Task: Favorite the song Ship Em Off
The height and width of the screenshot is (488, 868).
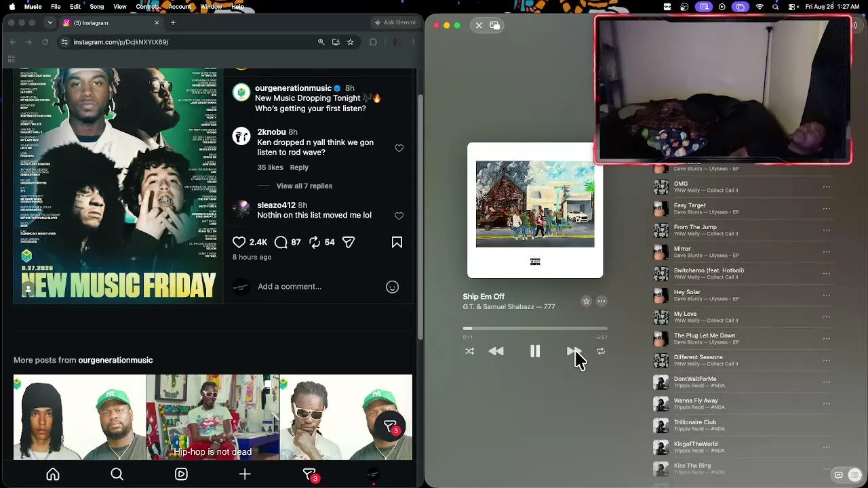Action: 586,301
